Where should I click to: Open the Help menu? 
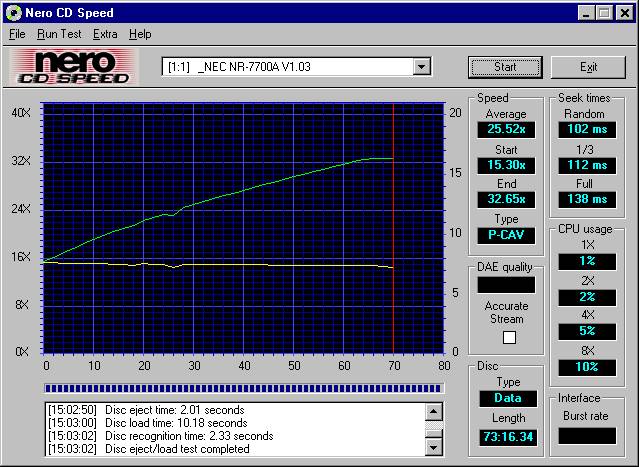coord(140,34)
